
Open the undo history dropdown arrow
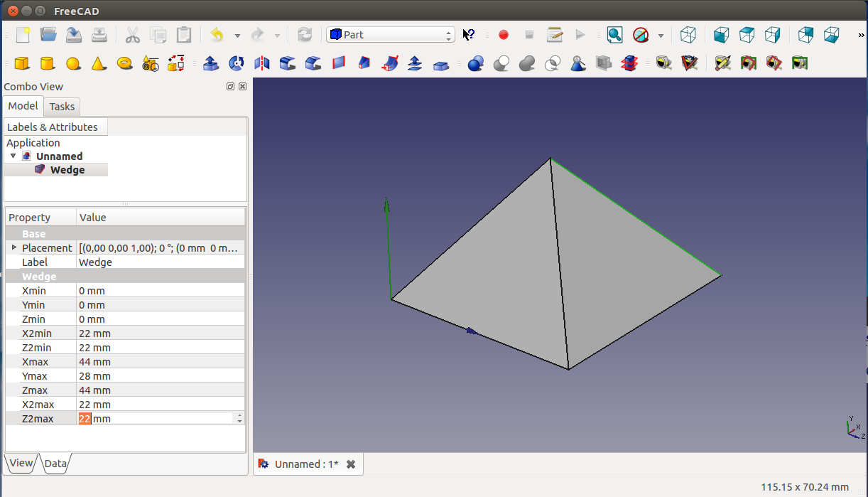click(237, 36)
